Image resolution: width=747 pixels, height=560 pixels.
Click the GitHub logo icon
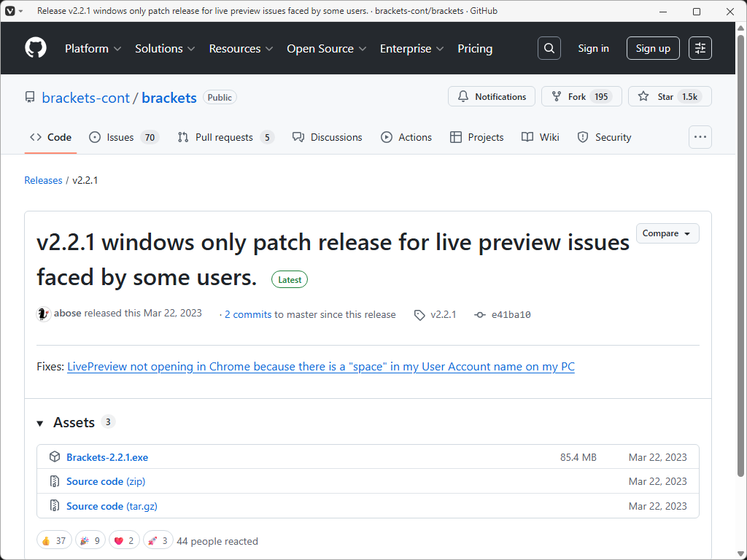35,47
